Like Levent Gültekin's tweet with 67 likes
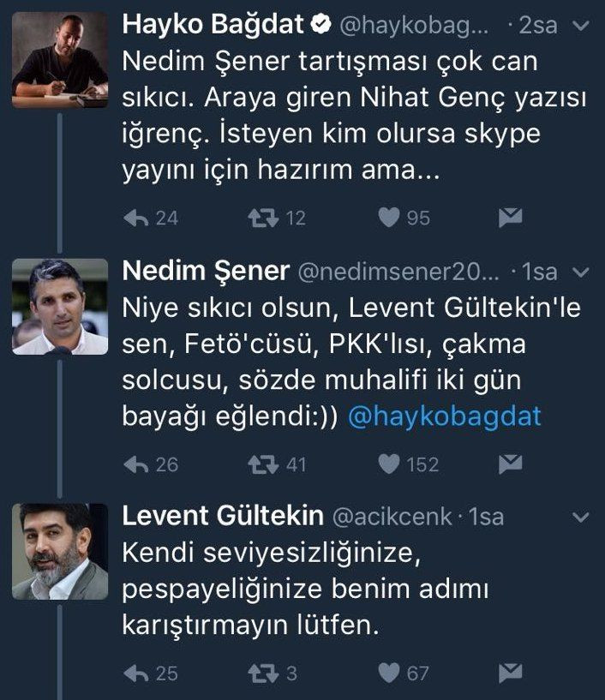605x700 pixels. (389, 673)
